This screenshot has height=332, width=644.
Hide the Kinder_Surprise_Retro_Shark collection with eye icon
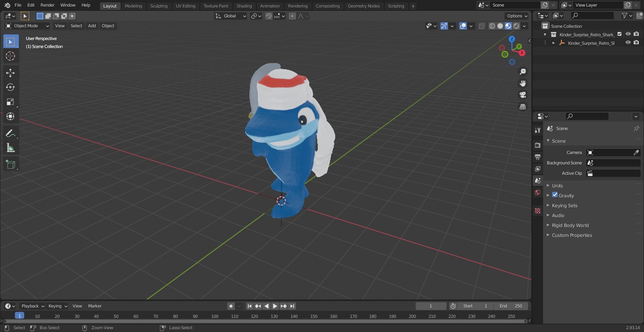tap(628, 34)
